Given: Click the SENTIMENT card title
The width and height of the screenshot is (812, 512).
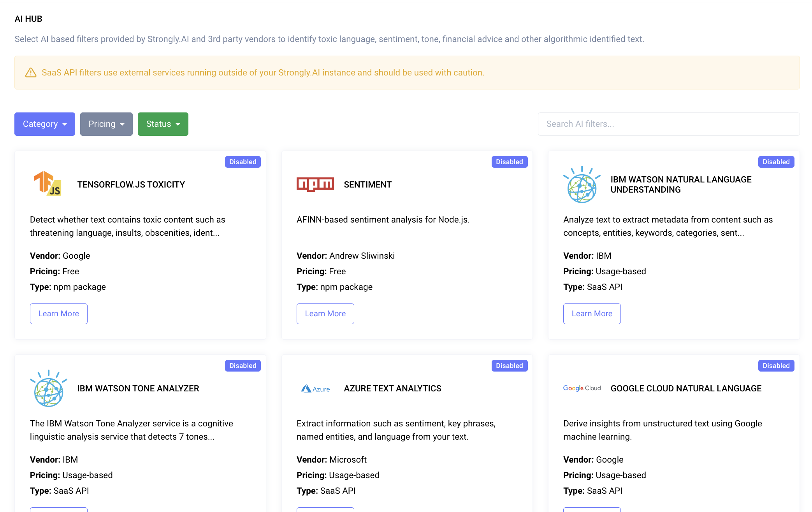Looking at the screenshot, I should [368, 184].
